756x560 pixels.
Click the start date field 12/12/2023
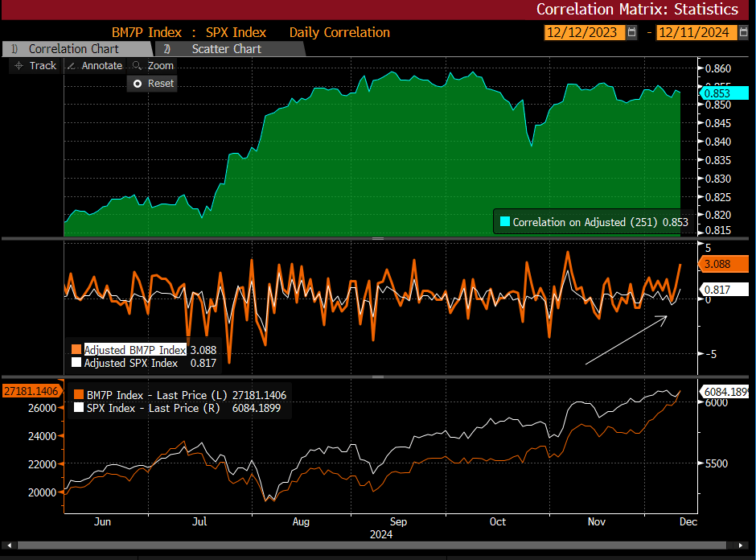582,32
